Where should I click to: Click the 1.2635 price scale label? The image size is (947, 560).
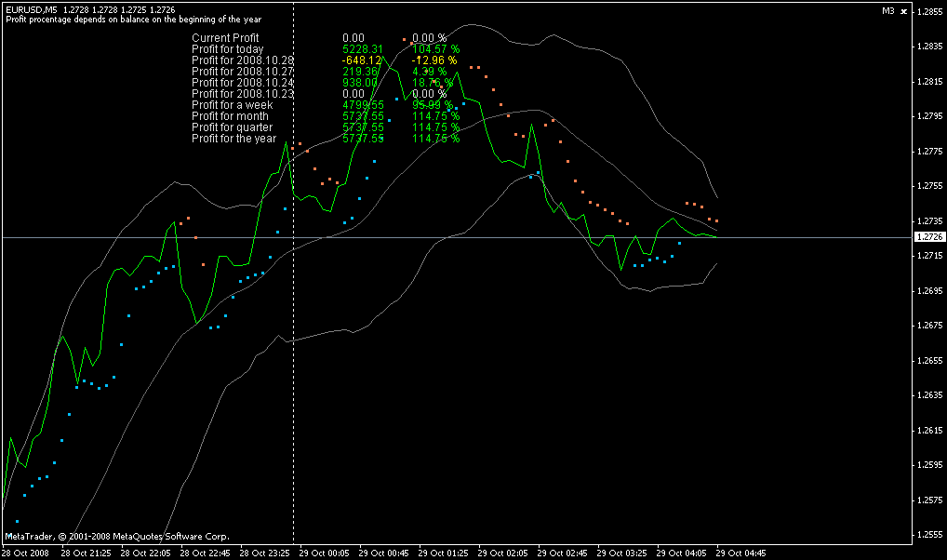(x=930, y=395)
